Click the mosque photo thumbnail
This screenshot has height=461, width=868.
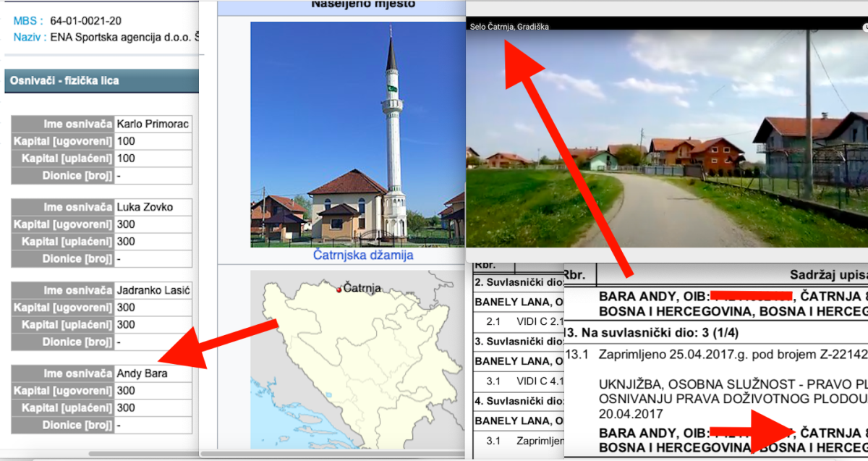(357, 134)
